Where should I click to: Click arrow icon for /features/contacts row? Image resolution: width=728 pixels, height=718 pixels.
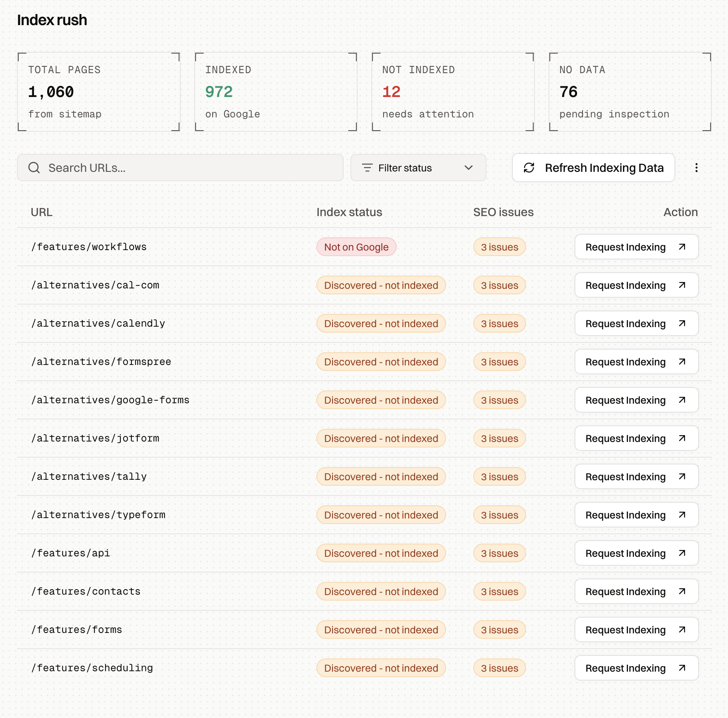tap(682, 591)
